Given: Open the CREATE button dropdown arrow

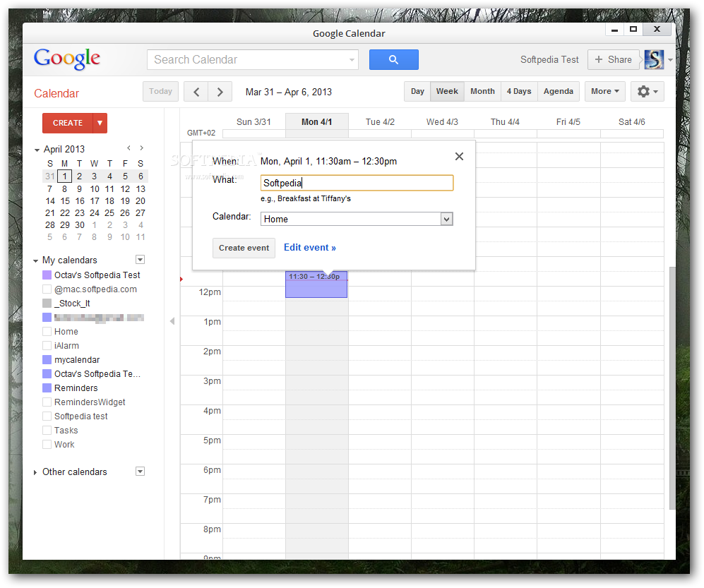Looking at the screenshot, I should (x=100, y=123).
